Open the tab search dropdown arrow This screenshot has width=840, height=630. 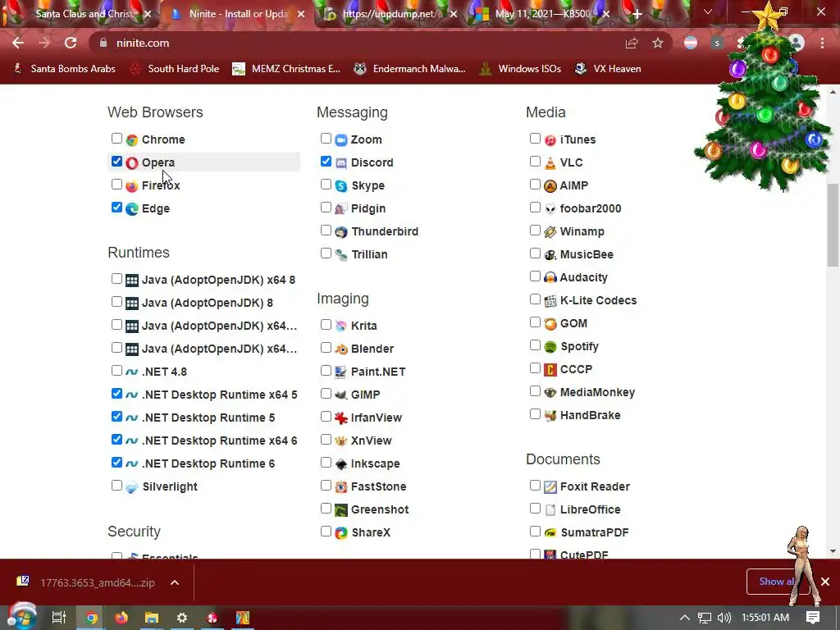pos(708,11)
